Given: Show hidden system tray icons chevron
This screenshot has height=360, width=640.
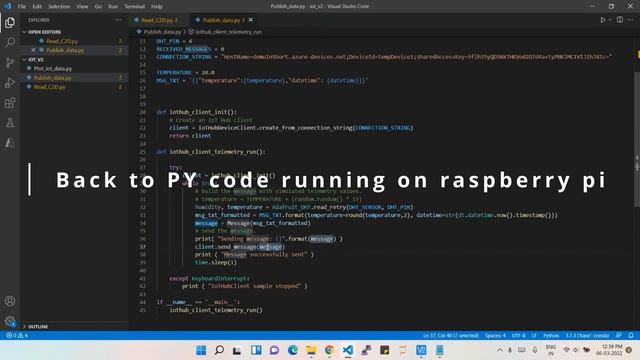Looking at the screenshot, I should [500, 350].
